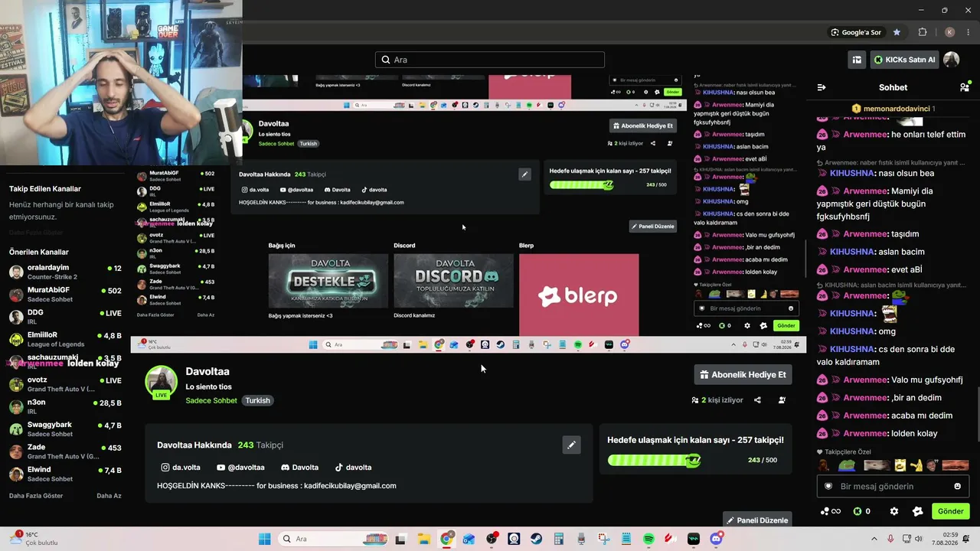Open Chrome three-dot menu

pyautogui.click(x=967, y=32)
